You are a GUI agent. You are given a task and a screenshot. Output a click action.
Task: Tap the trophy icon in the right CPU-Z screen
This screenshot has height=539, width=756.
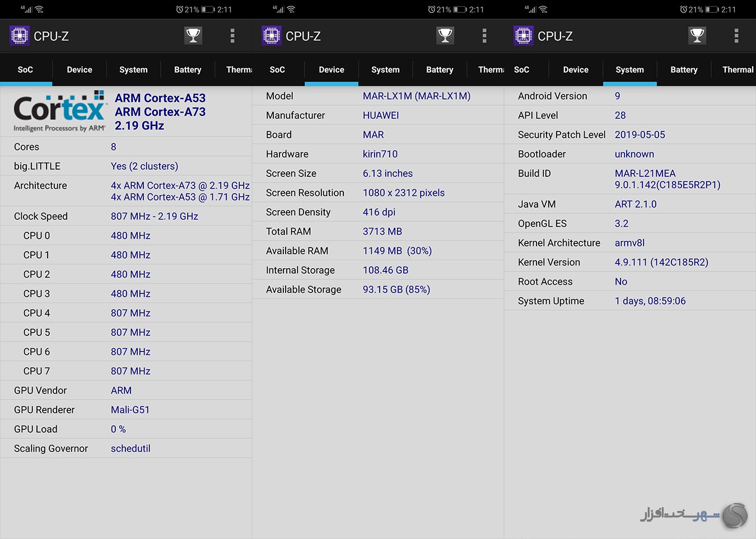[697, 36]
